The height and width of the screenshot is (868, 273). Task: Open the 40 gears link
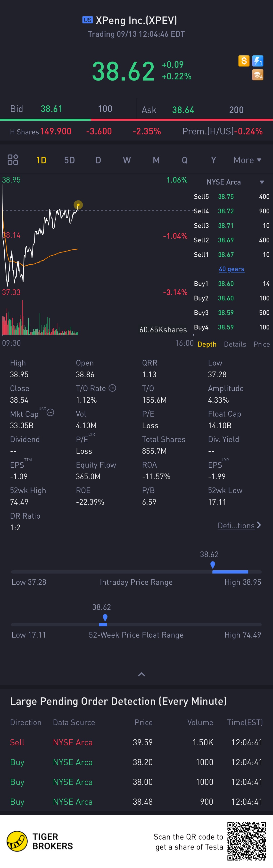click(232, 269)
